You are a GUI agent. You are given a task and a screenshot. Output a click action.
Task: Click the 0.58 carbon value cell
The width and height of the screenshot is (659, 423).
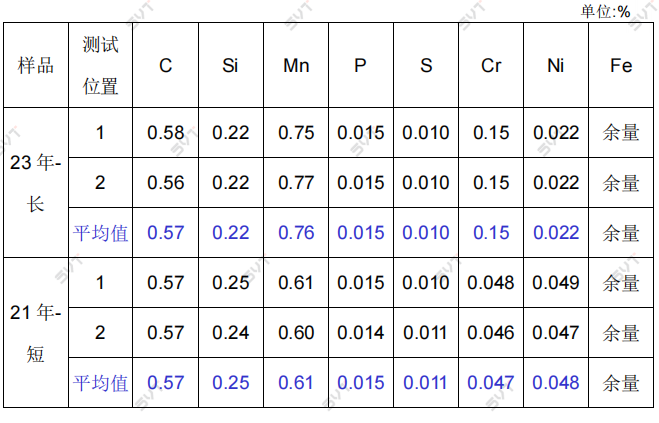(x=166, y=133)
